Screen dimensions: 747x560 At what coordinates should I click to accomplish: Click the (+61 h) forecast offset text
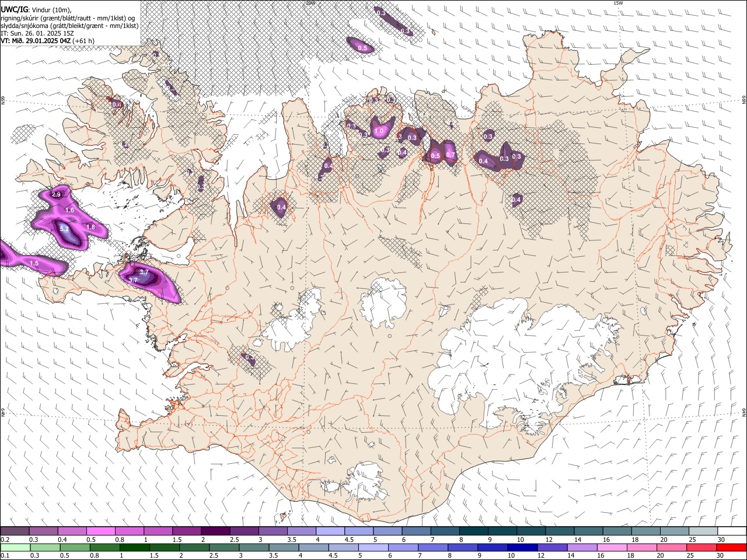[x=84, y=41]
